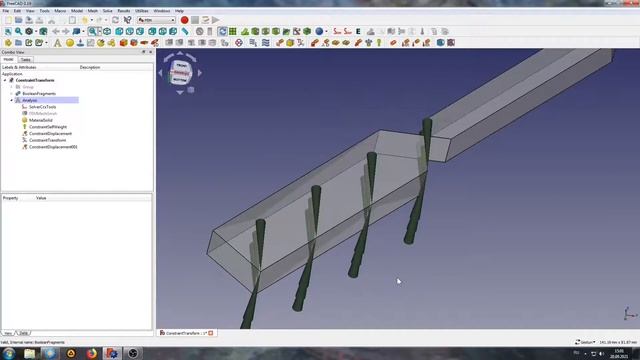
Task: Click the green FEM mesh grid icon
Action: coord(233,31)
